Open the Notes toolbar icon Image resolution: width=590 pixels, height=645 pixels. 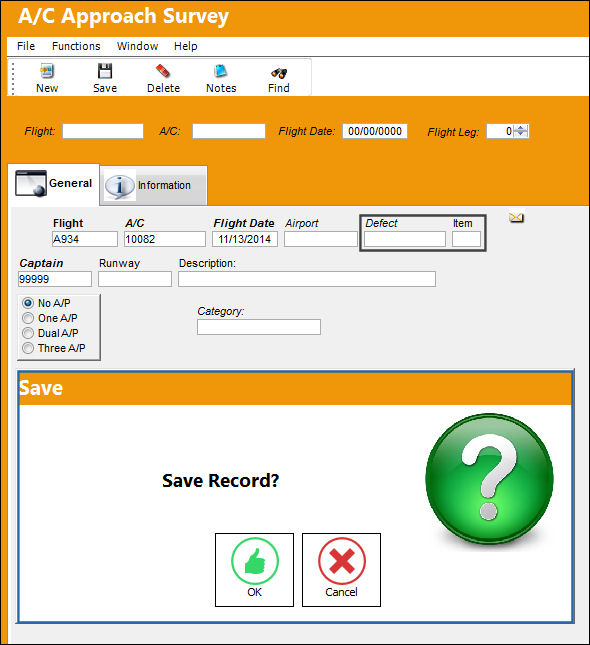pos(221,71)
